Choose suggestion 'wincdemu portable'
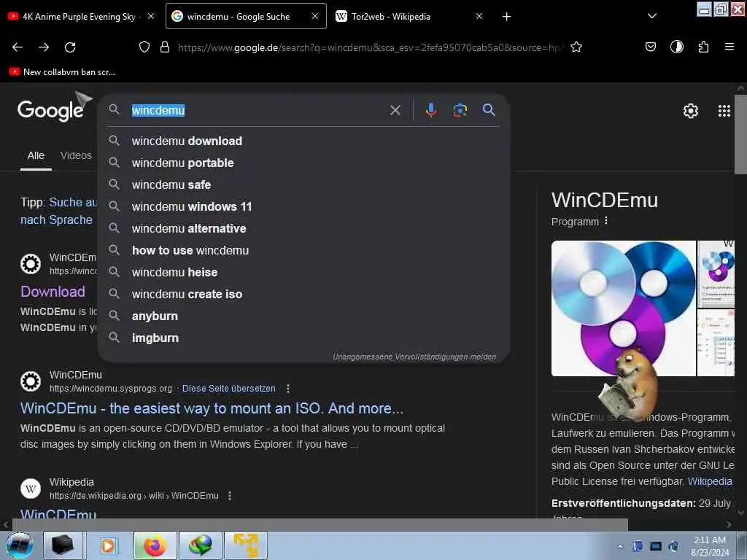This screenshot has width=747, height=560. [x=303, y=163]
